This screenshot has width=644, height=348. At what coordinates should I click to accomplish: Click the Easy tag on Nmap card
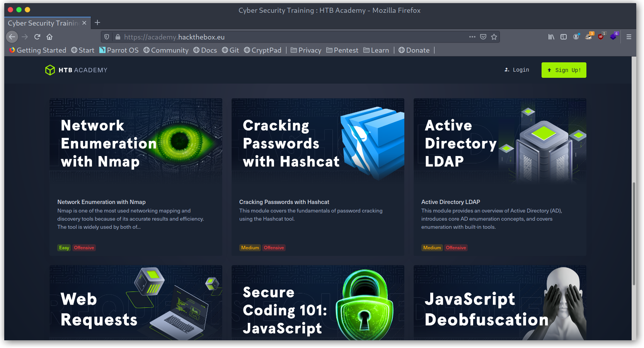pos(64,248)
